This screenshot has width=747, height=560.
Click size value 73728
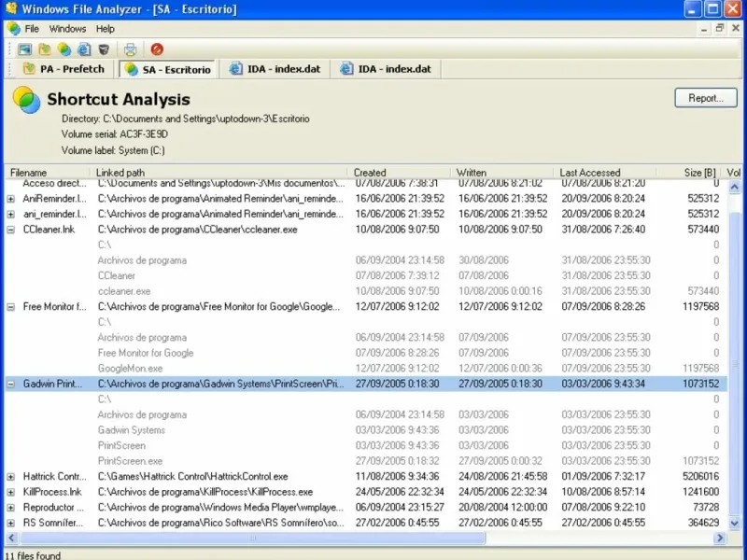click(706, 508)
